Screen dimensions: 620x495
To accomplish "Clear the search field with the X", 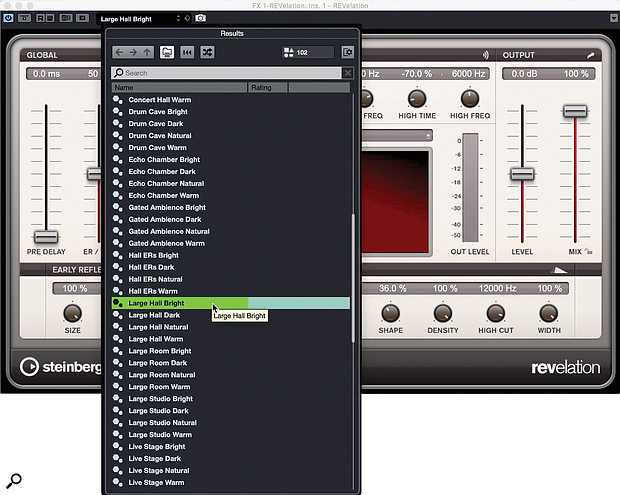I will 347,73.
